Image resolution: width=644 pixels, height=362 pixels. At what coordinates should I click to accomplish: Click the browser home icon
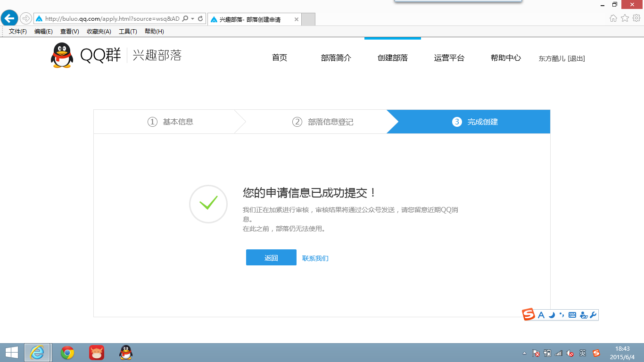coord(613,18)
